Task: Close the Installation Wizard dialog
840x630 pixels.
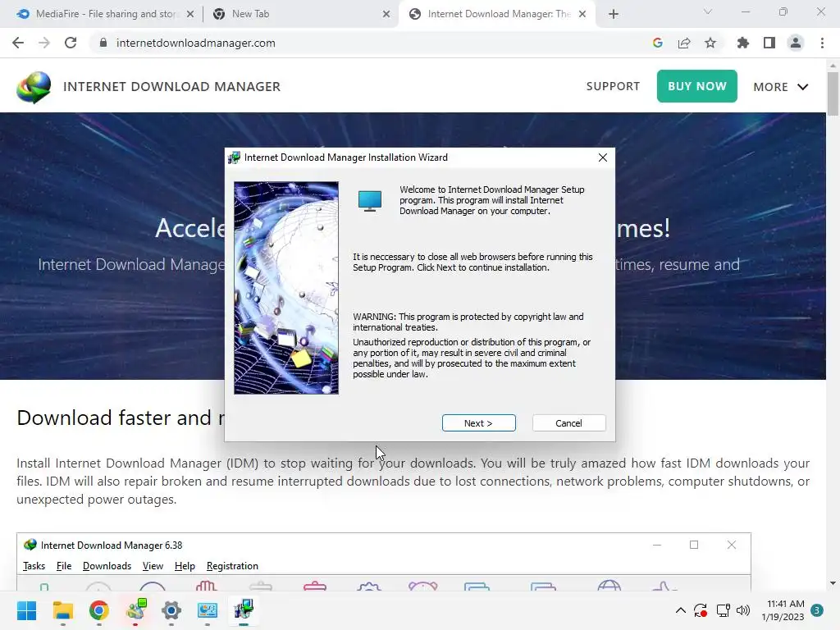Action: (x=603, y=157)
